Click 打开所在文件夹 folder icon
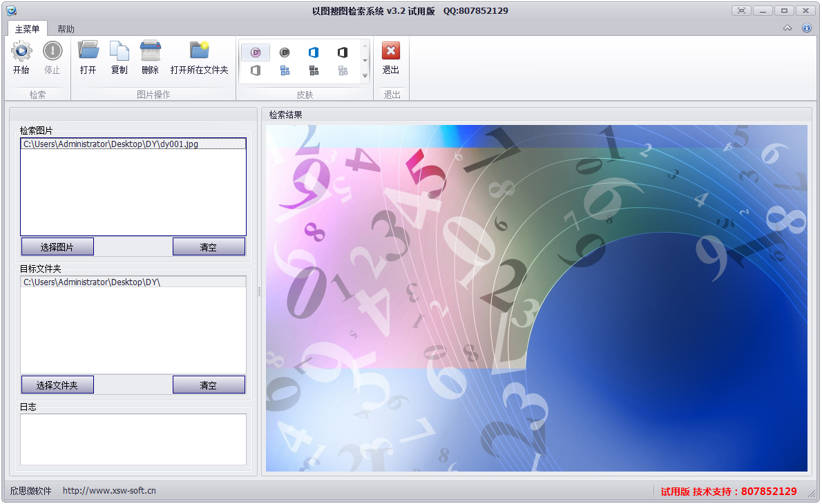822x504 pixels. pos(199,51)
